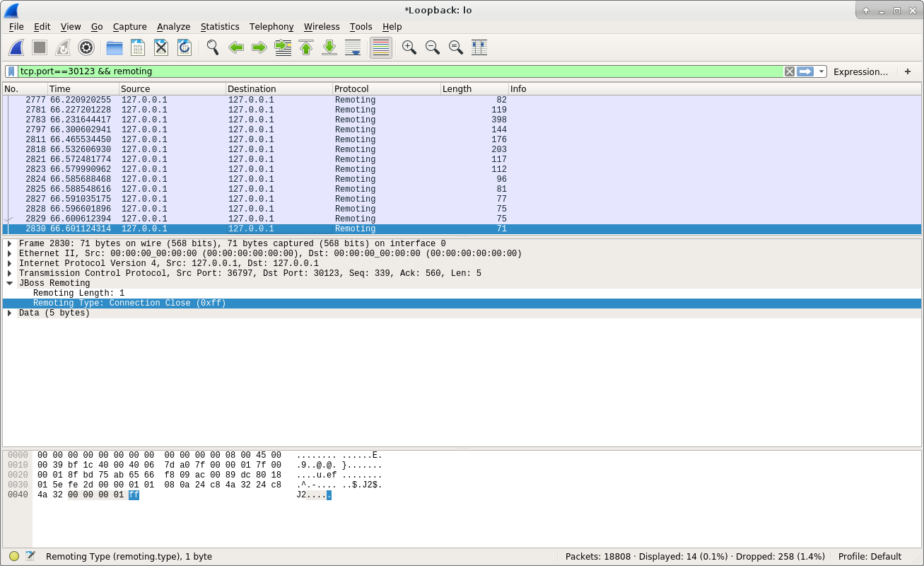
Task: Reset text to normal size
Action: [456, 48]
